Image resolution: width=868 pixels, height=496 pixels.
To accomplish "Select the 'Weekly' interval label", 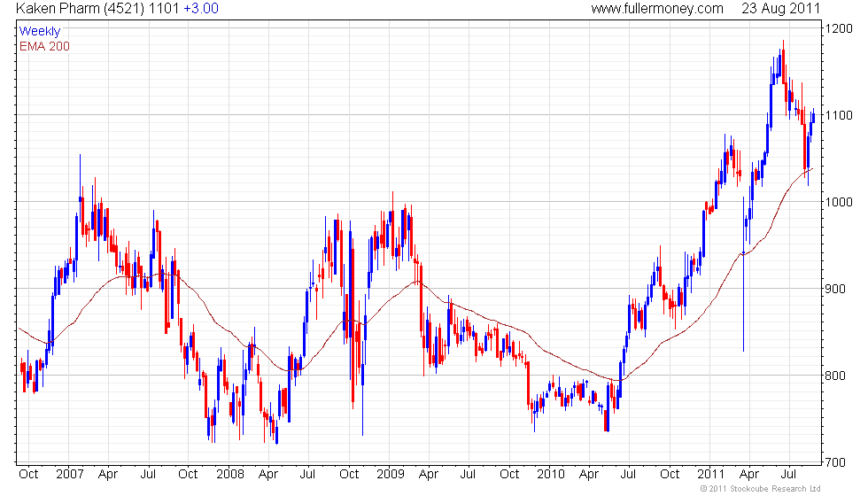I will tap(39, 31).
